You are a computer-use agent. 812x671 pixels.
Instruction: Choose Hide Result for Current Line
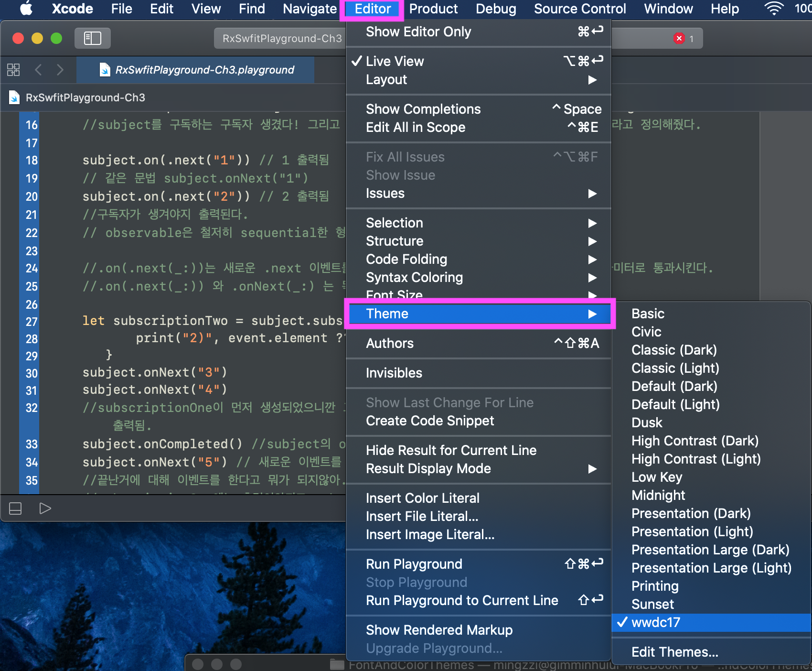[478, 450]
